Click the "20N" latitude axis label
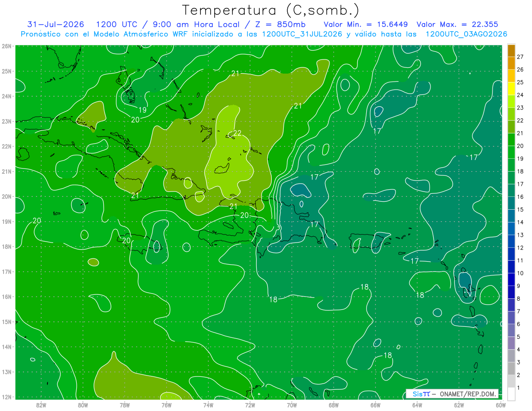Viewport: 532px width, 411px height. point(6,196)
